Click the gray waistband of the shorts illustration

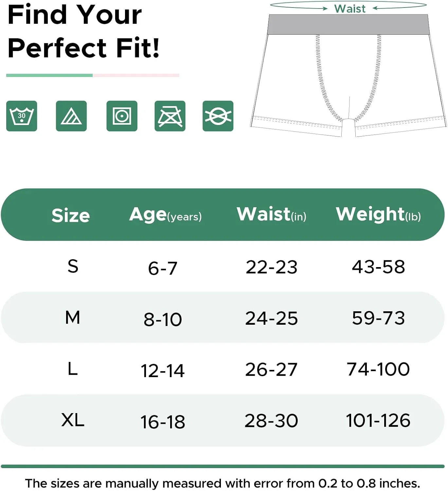349,25
